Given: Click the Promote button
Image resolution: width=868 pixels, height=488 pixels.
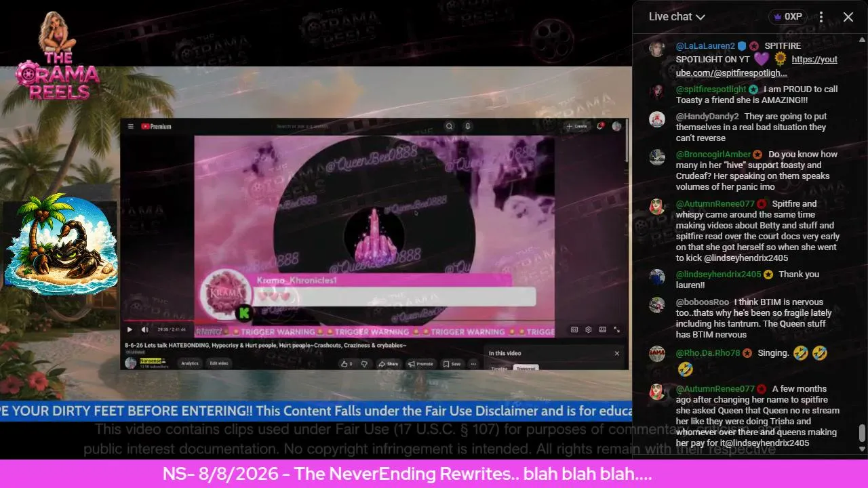Looking at the screenshot, I should click(x=421, y=364).
